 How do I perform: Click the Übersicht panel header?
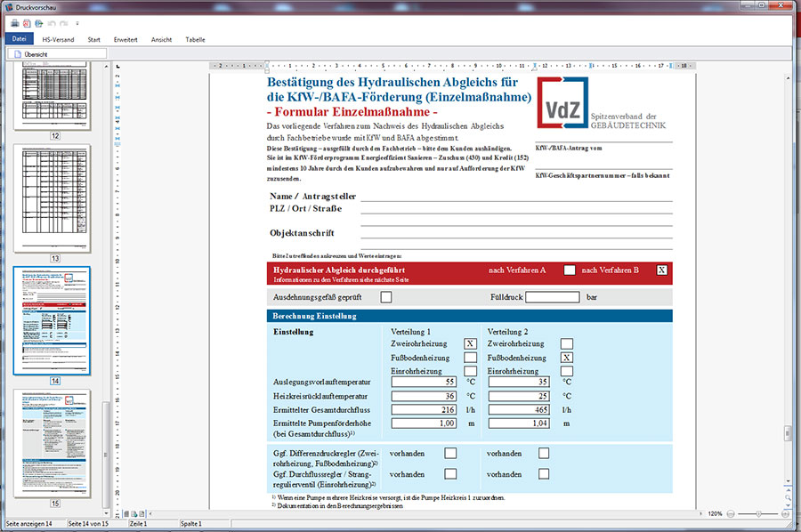point(57,53)
